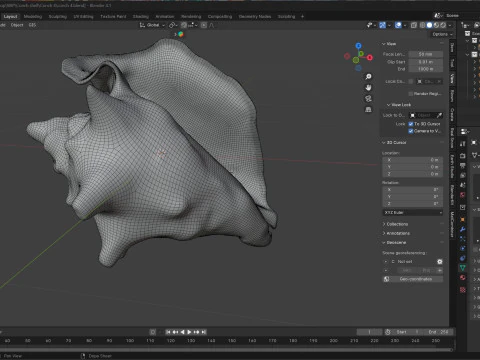
Task: Select rendered viewport shading
Action: tap(443, 25)
